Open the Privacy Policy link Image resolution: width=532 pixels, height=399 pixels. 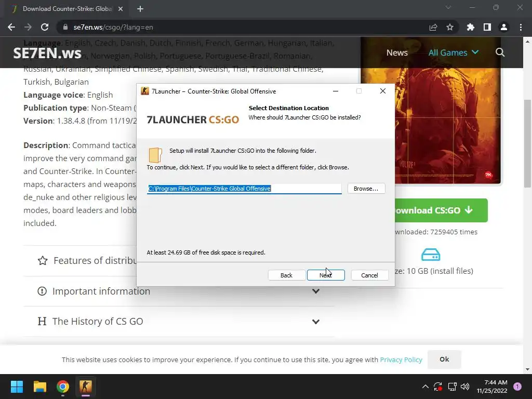[x=401, y=360]
